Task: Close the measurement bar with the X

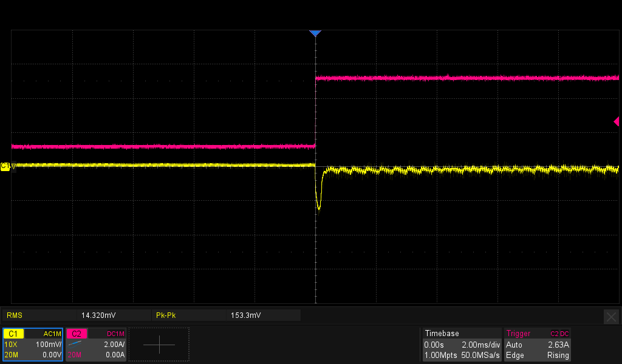Action: tap(611, 316)
